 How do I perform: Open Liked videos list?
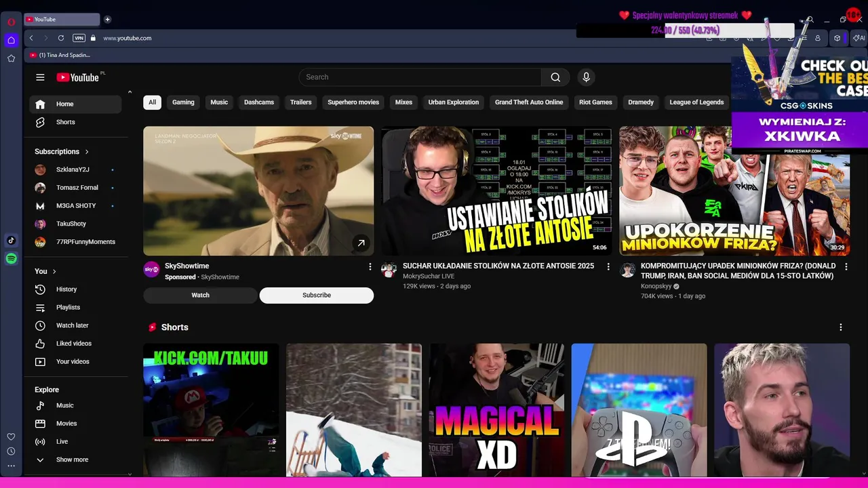coord(75,344)
